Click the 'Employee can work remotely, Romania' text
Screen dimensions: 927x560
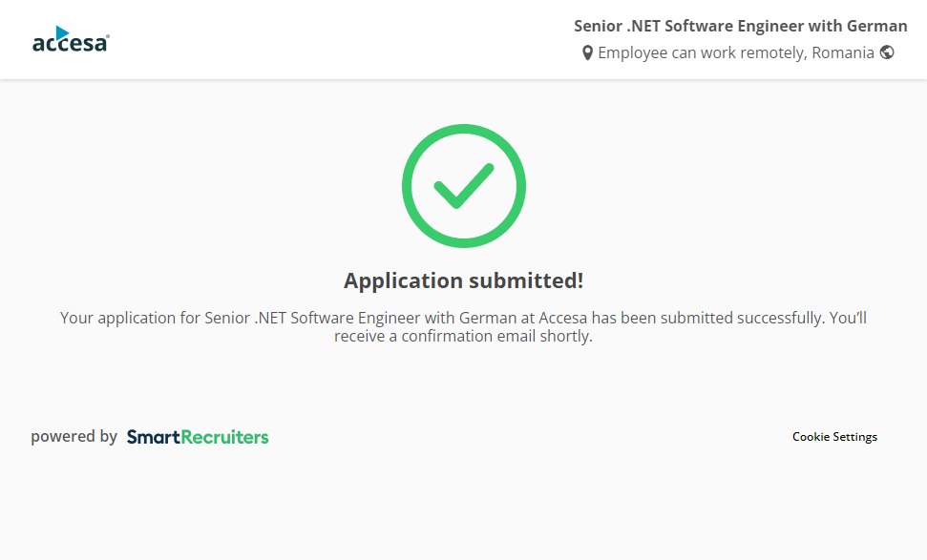click(735, 52)
